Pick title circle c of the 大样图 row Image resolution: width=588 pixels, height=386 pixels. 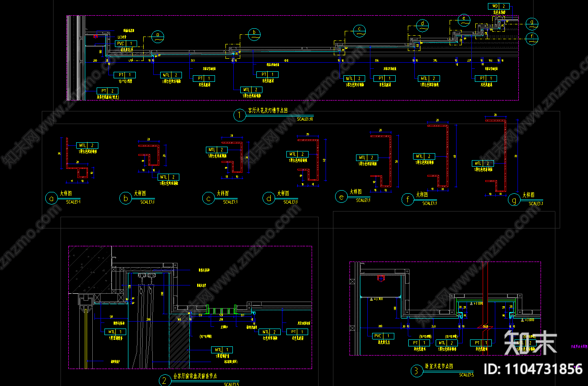(209, 199)
